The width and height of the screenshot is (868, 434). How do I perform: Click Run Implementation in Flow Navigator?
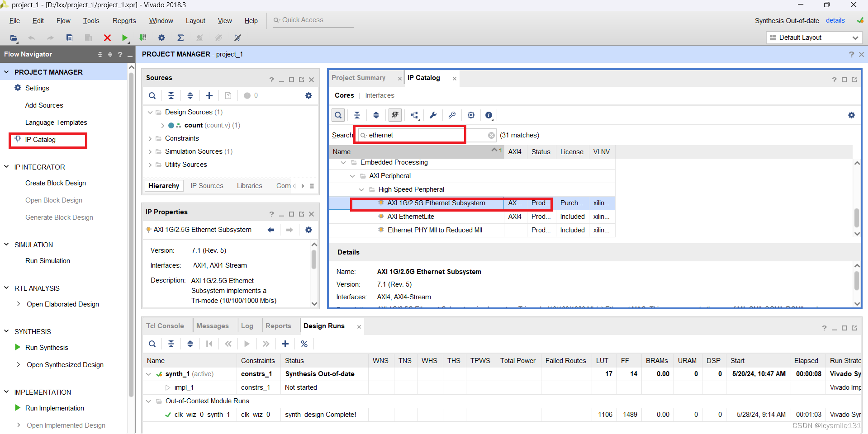(x=54, y=408)
